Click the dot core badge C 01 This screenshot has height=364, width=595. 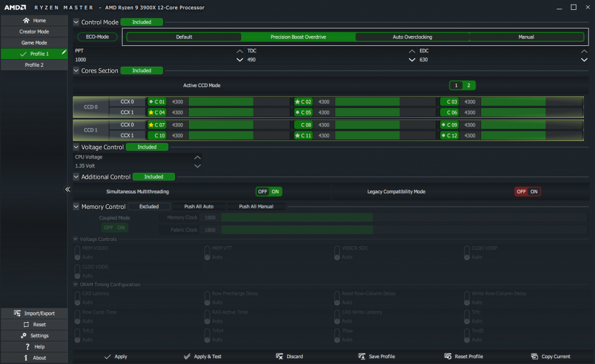click(157, 102)
